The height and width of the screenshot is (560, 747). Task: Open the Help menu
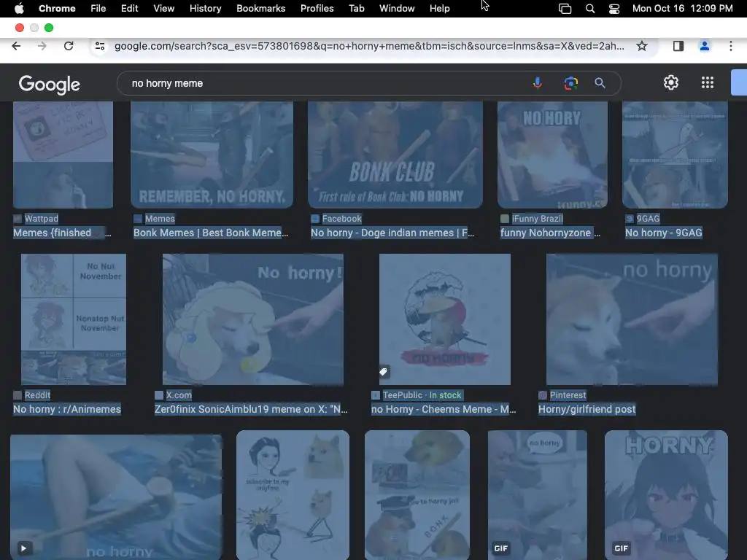point(439,8)
